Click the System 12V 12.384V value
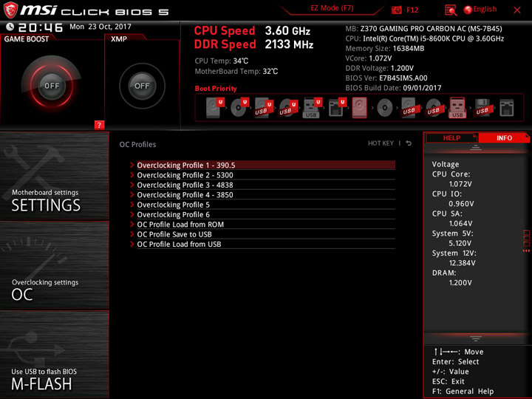 (462, 263)
